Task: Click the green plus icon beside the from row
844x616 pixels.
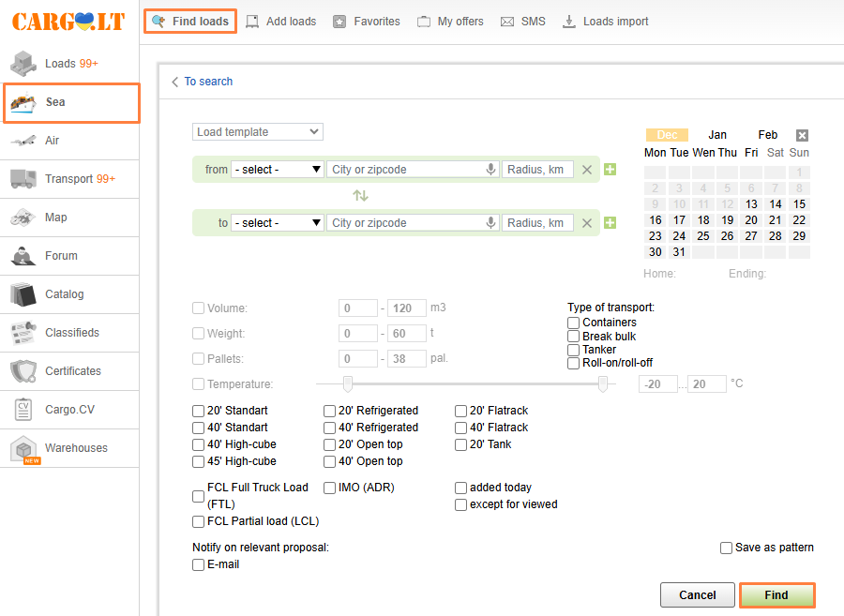Action: (x=610, y=170)
